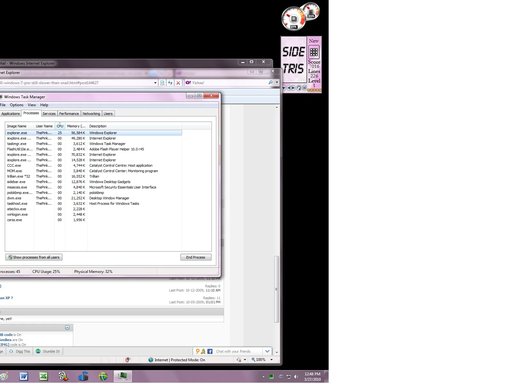The width and height of the screenshot is (512, 384).
Task: Click the Facebook icon in browser toolbar
Action: coord(210,351)
